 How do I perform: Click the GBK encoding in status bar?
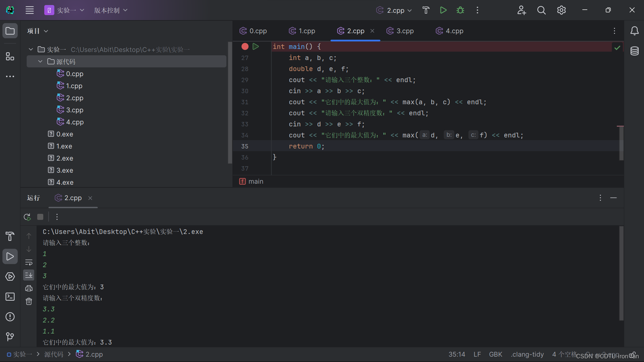(x=495, y=354)
